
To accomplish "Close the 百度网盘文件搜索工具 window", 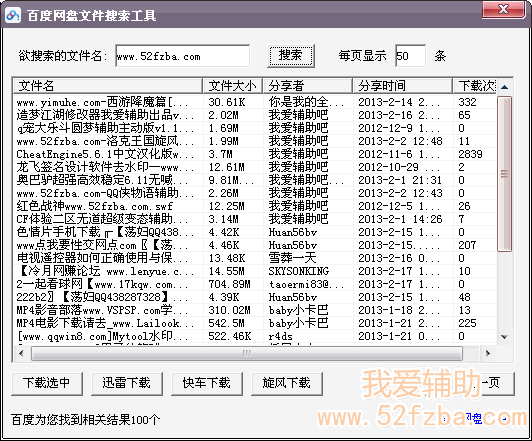I will point(504,9).
